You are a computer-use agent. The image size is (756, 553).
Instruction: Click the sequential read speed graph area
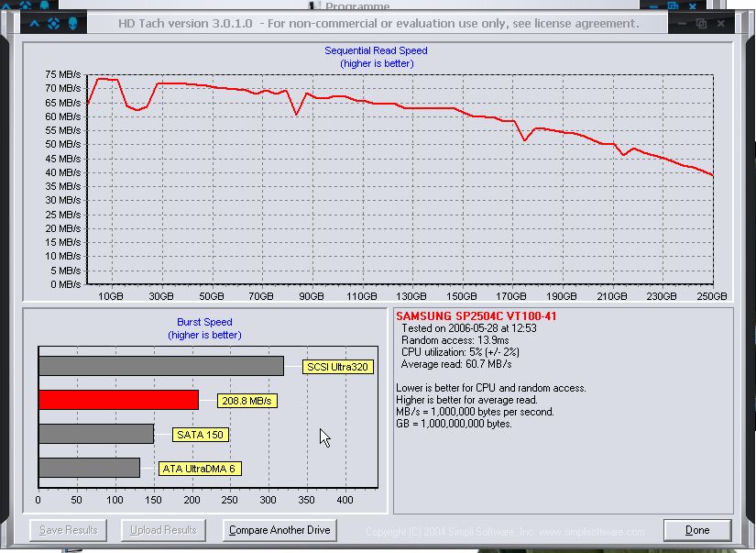coord(400,179)
